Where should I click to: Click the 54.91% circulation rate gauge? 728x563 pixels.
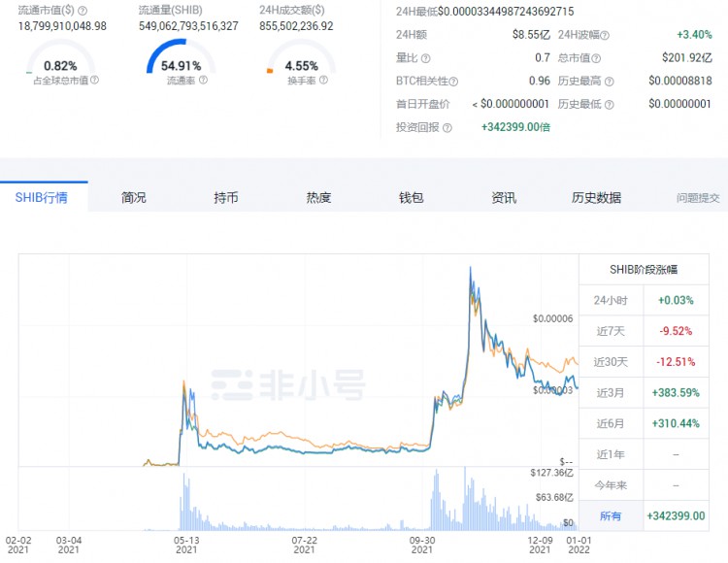pos(182,58)
